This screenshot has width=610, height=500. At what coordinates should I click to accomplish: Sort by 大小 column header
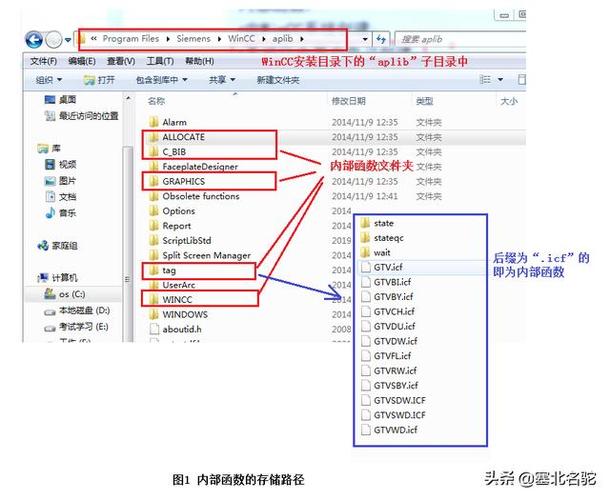pyautogui.click(x=509, y=101)
